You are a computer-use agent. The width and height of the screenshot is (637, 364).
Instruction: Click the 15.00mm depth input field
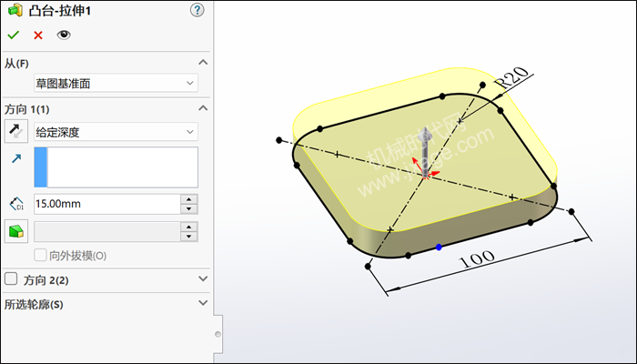click(x=105, y=204)
